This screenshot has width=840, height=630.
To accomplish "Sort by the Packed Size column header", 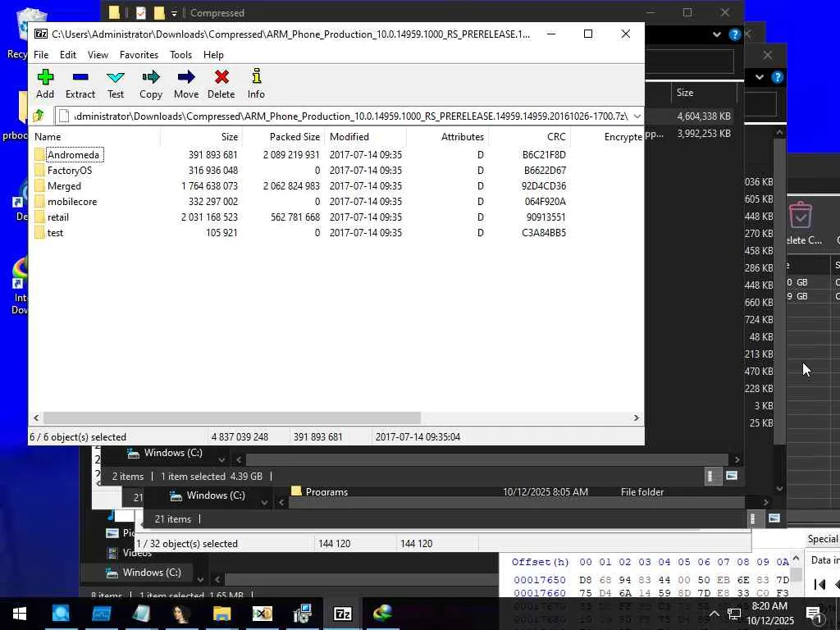I will (x=283, y=137).
